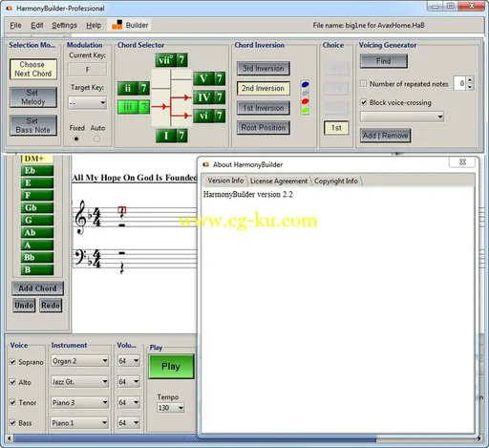Screen dimensions: 489x448
Task: Open the Tempo dropdown showing 130
Action: click(171, 408)
